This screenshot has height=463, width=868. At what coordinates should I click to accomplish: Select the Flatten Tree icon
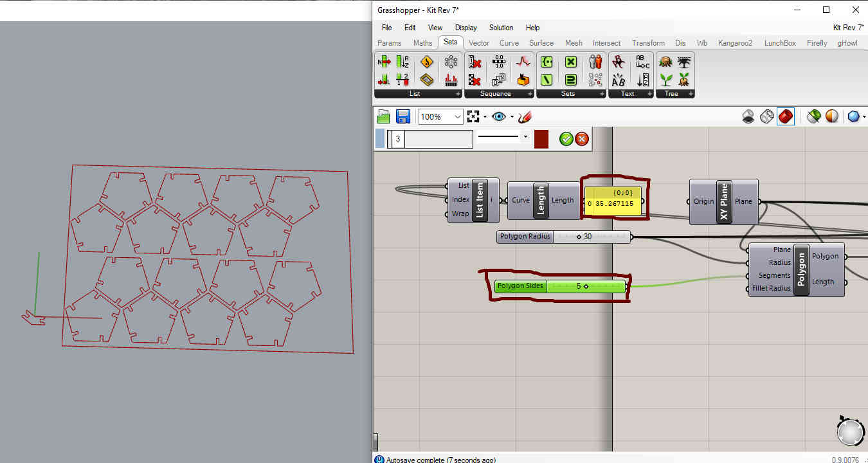685,62
